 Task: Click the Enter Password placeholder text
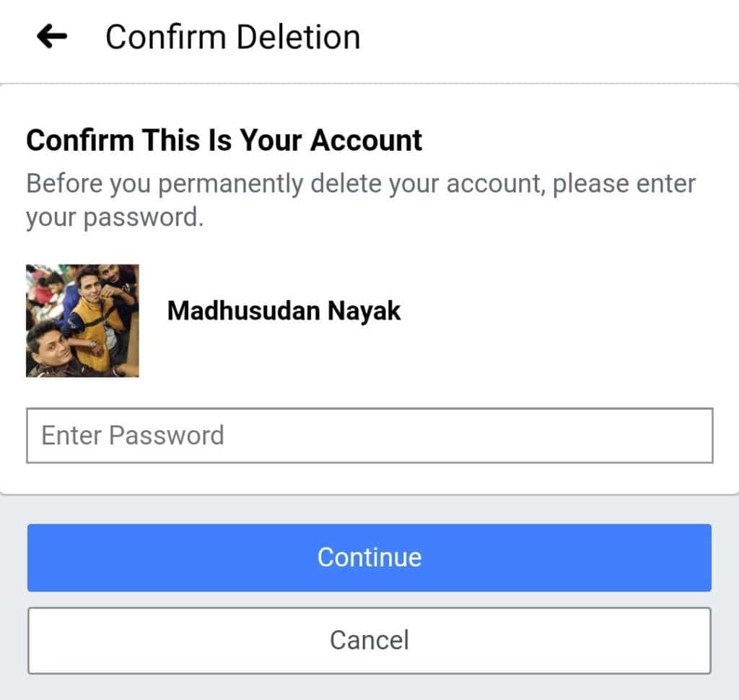(133, 435)
